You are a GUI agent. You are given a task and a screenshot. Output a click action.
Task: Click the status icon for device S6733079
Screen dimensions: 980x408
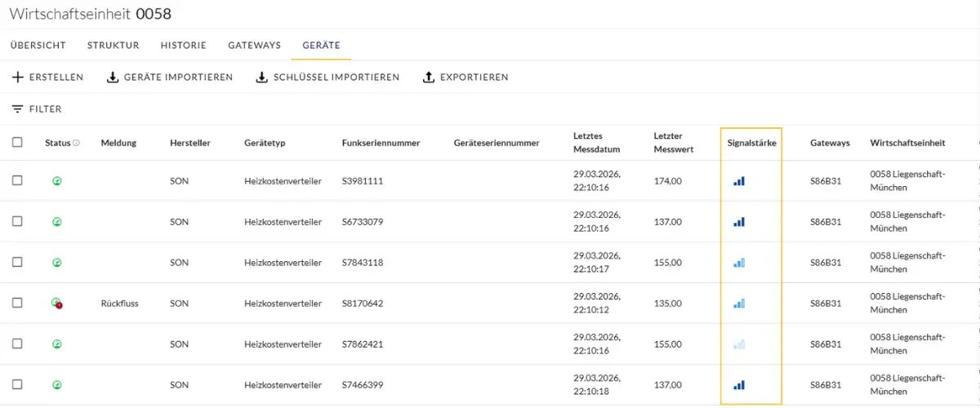pyautogui.click(x=57, y=222)
